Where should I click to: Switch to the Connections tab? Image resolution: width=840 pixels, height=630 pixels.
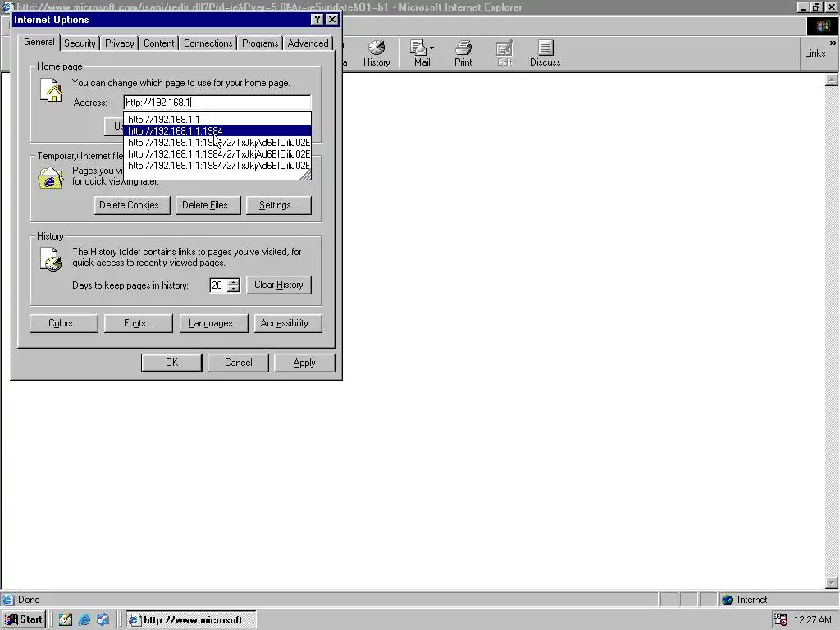[208, 43]
